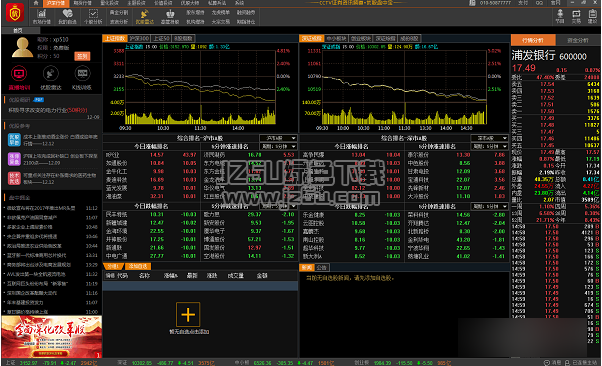
Task: Open 个股分析 checkmark icon in the toolbar
Action: [x=93, y=14]
